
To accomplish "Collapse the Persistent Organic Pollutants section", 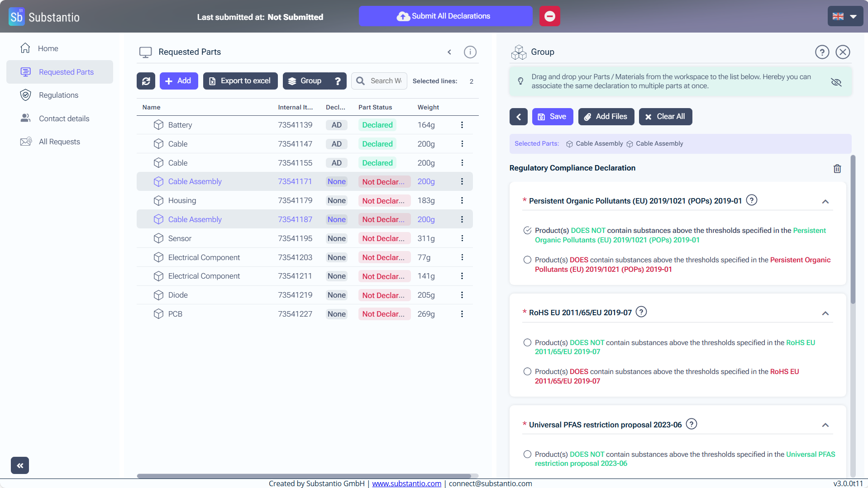I will (x=825, y=202).
